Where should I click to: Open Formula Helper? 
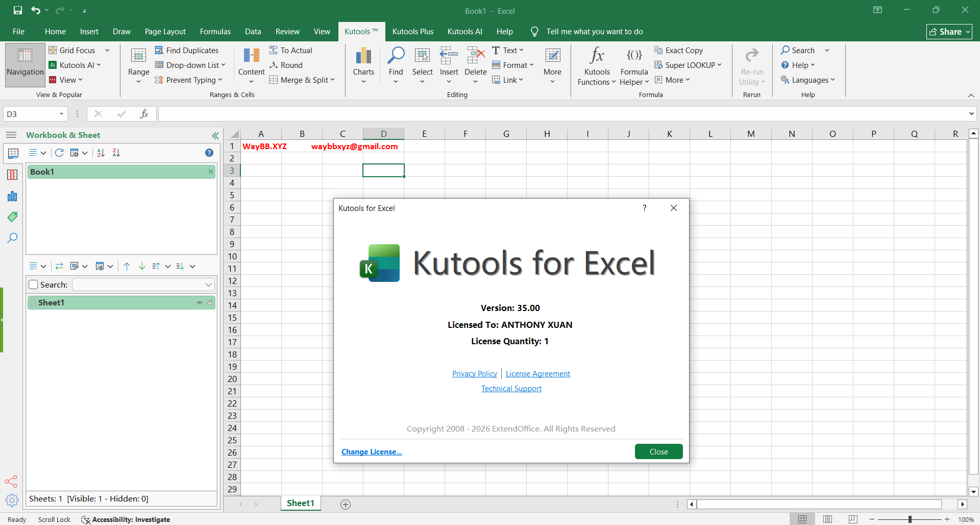[634, 66]
